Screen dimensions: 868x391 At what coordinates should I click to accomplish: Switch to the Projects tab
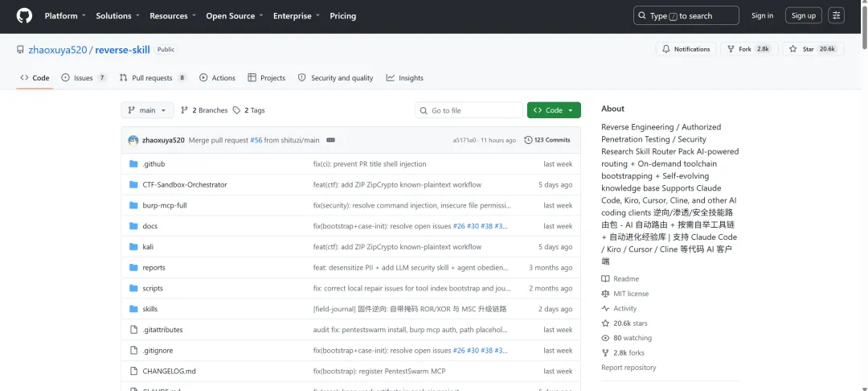267,78
